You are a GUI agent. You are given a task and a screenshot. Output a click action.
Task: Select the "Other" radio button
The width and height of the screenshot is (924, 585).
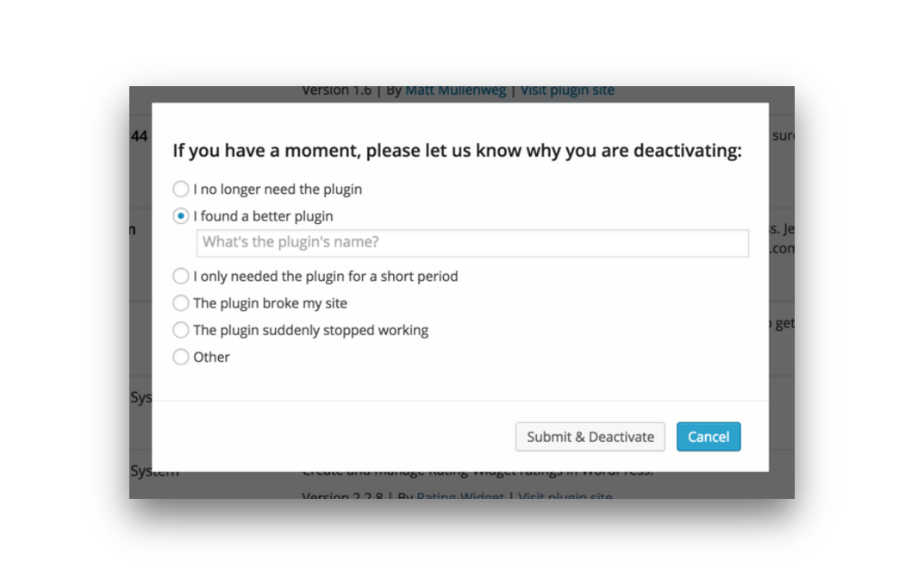(x=180, y=357)
